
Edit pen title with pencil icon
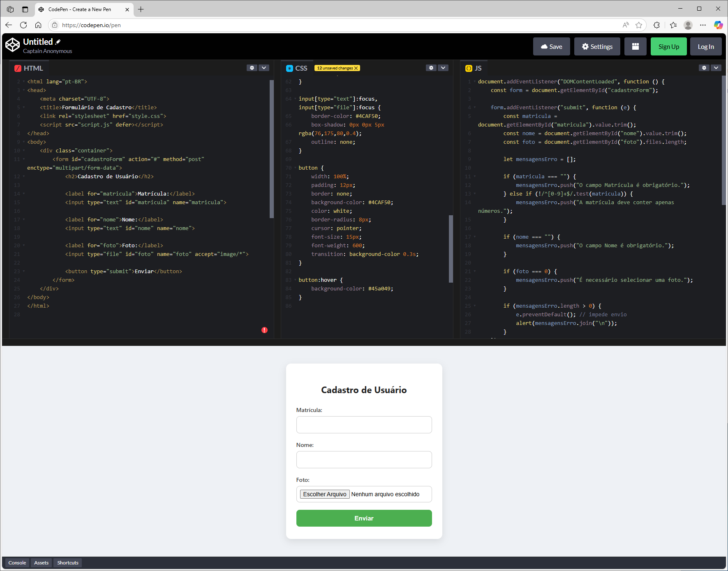coord(58,42)
